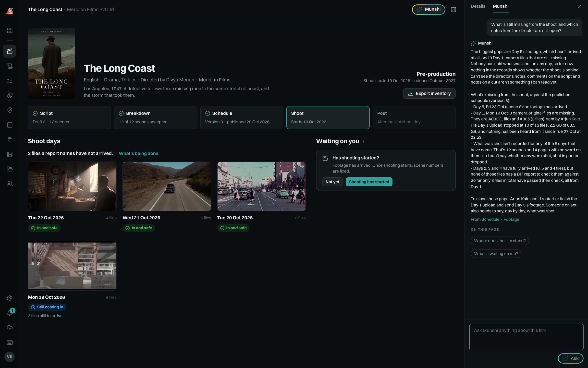The height and width of the screenshot is (368, 588).
Task: Select the clapperboard film icon in sidebar
Action: click(x=10, y=51)
